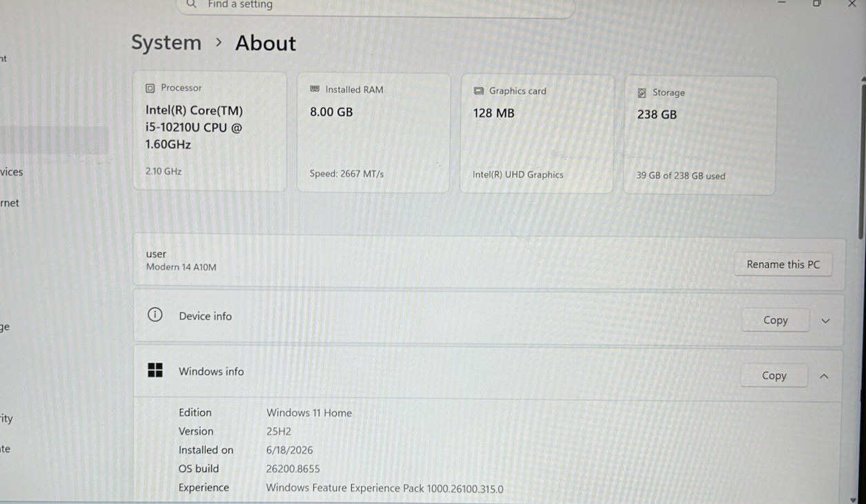
Task: Click "Intel(R) UHD Graphics" text
Action: [x=518, y=175]
